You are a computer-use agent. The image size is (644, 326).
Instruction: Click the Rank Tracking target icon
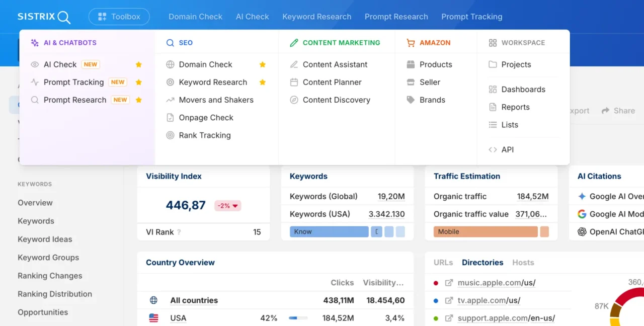click(x=170, y=135)
